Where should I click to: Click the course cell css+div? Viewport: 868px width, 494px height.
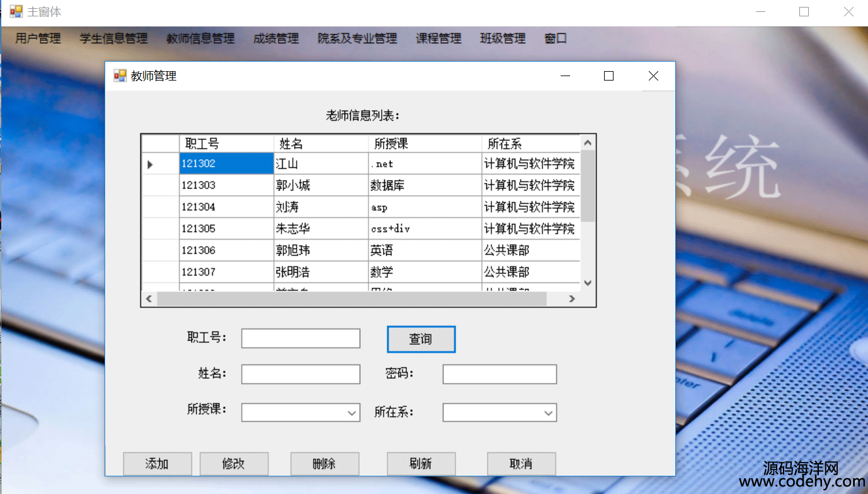coord(425,228)
